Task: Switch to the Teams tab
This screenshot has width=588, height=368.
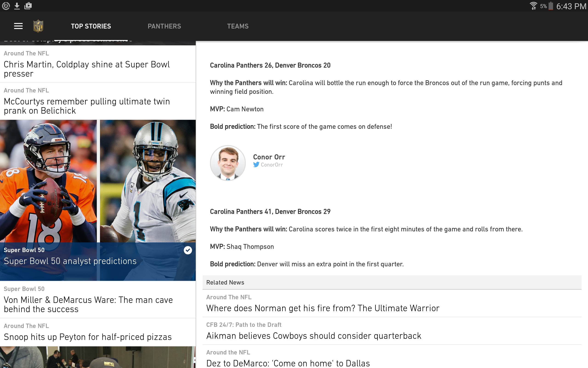Action: [x=238, y=26]
